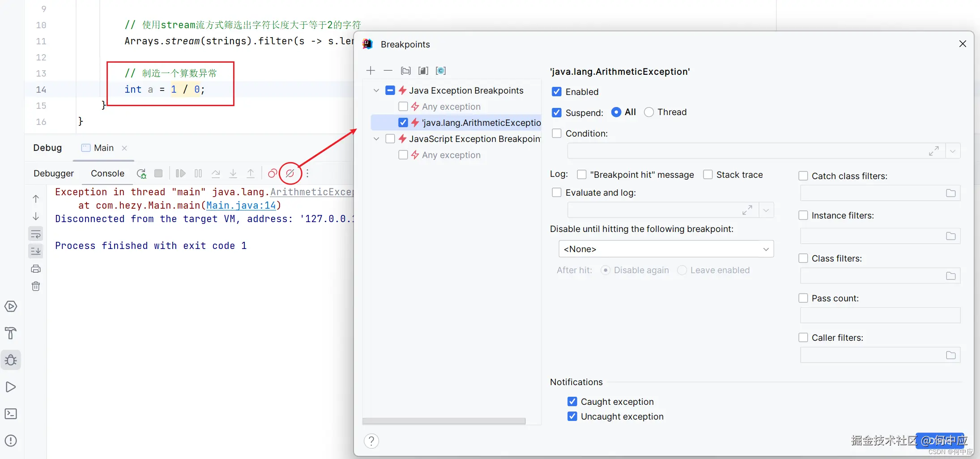Viewport: 980px width, 459px height.
Task: Open the Build tool window
Action: click(x=11, y=333)
